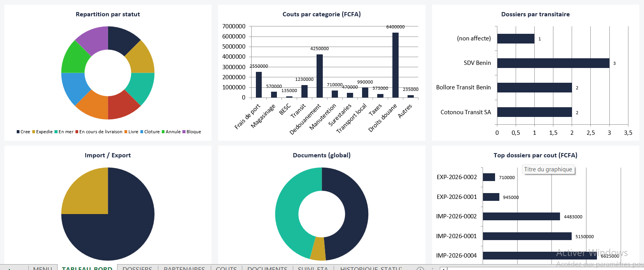Select the green segment of the status donut
The image size is (644, 270).
75,59
